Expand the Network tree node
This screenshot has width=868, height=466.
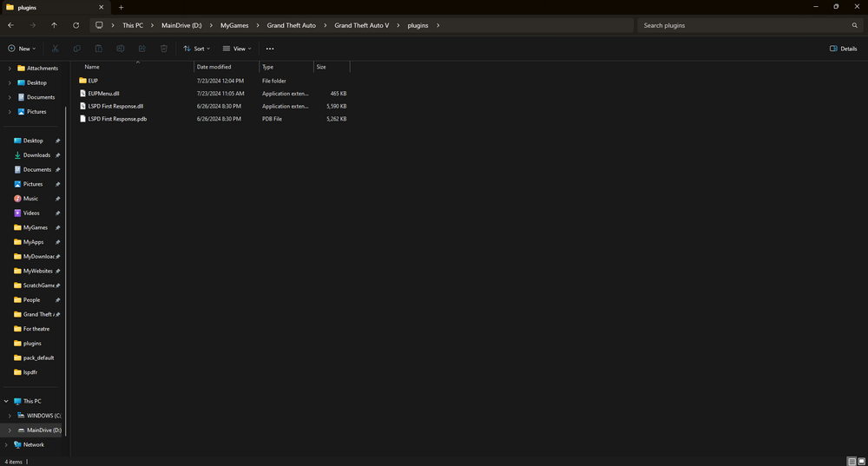(x=6, y=445)
